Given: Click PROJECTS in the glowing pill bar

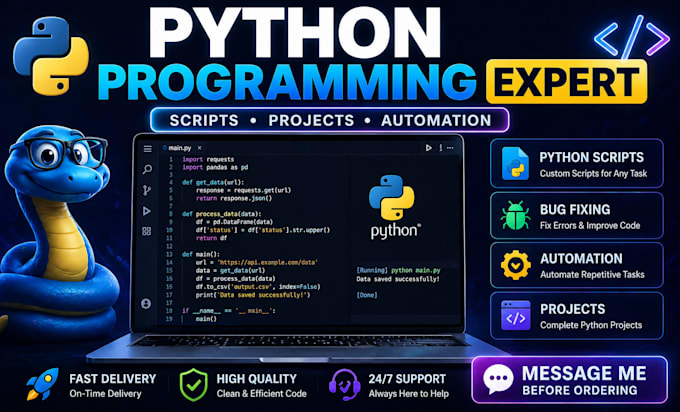Looking at the screenshot, I should coord(311,120).
